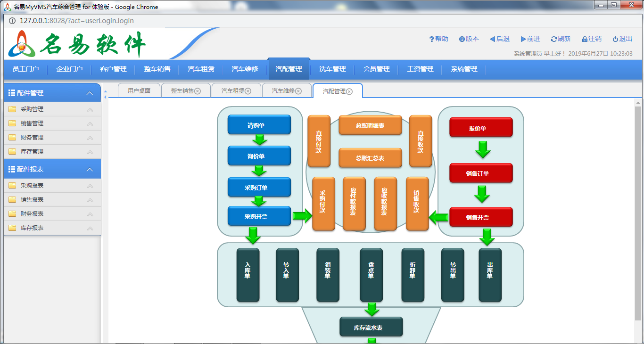Image resolution: width=644 pixels, height=344 pixels.
Task: Go forward with the 前进 arrow
Action: point(523,39)
